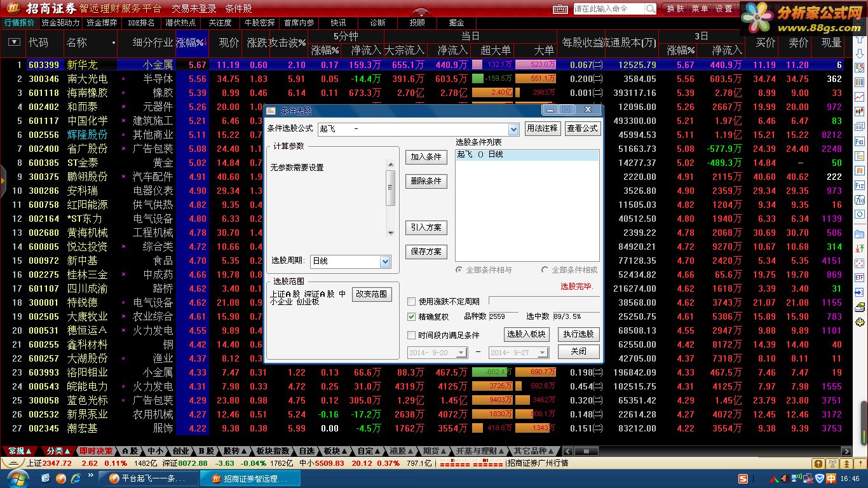Open the 条件选股公式 dropdown
Image resolution: width=868 pixels, height=488 pixels.
[x=514, y=129]
